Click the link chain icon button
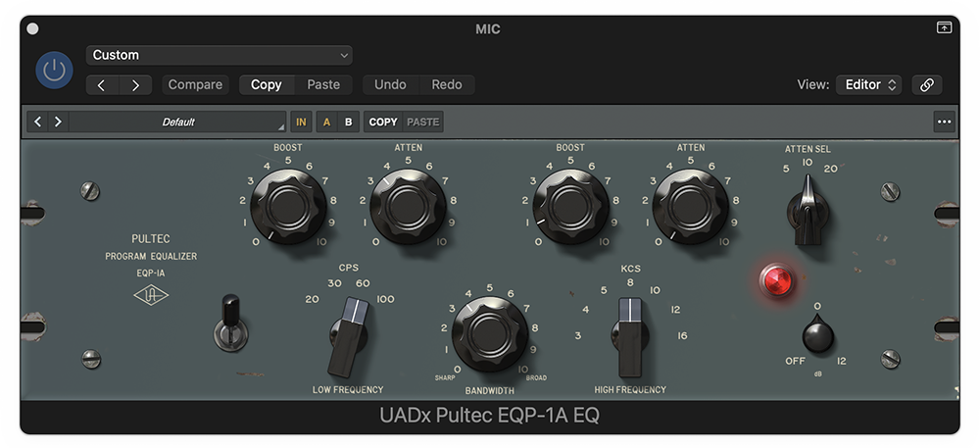This screenshot has height=448, width=980. (x=927, y=85)
